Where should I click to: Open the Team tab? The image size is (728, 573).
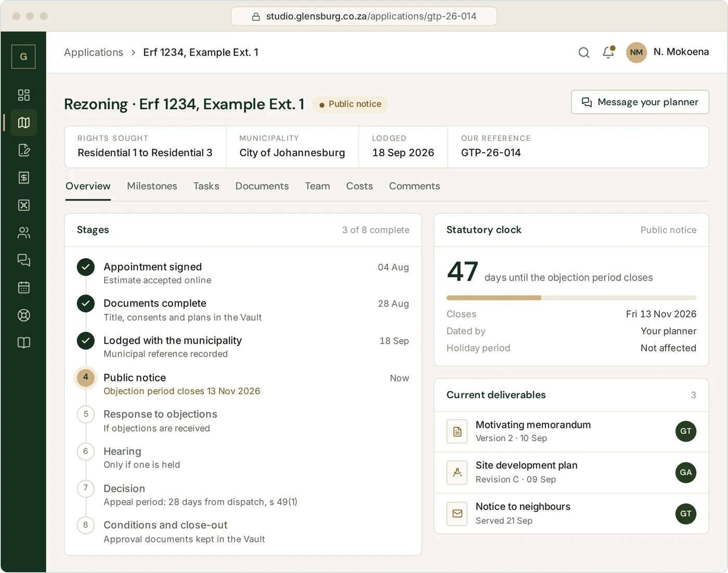tap(317, 186)
